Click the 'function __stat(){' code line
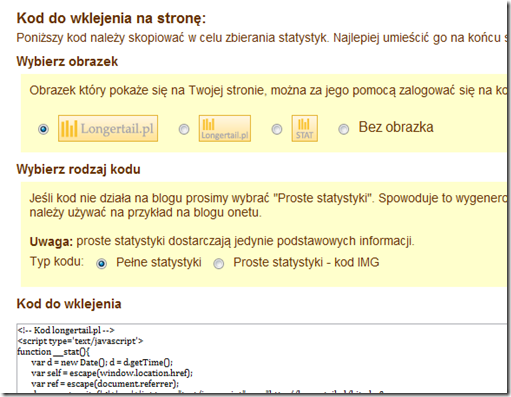Image resolution: width=511 pixels, height=397 pixels. [53, 352]
